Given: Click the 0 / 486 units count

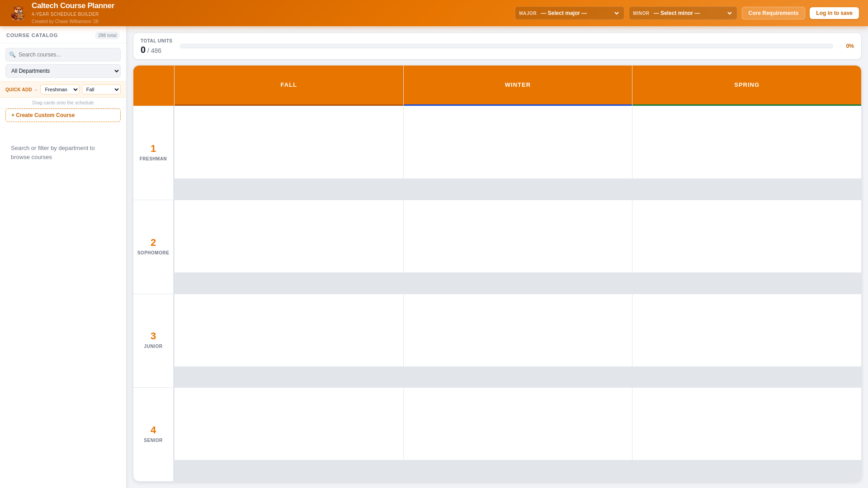Looking at the screenshot, I should [x=151, y=50].
